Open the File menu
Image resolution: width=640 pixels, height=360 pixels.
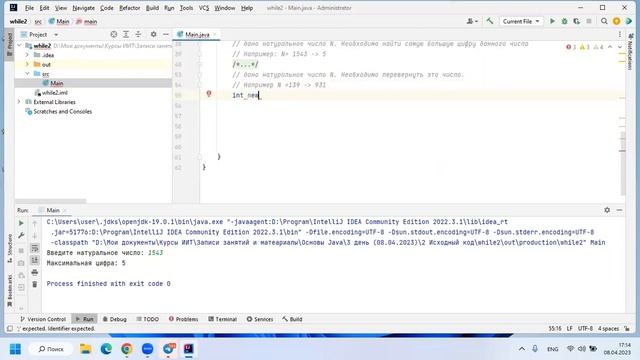[29, 8]
